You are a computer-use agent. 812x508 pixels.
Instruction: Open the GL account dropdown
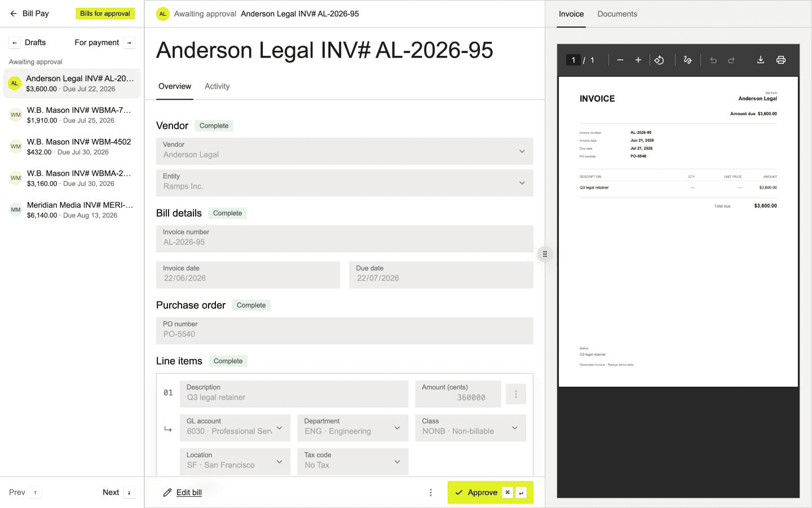(x=235, y=428)
